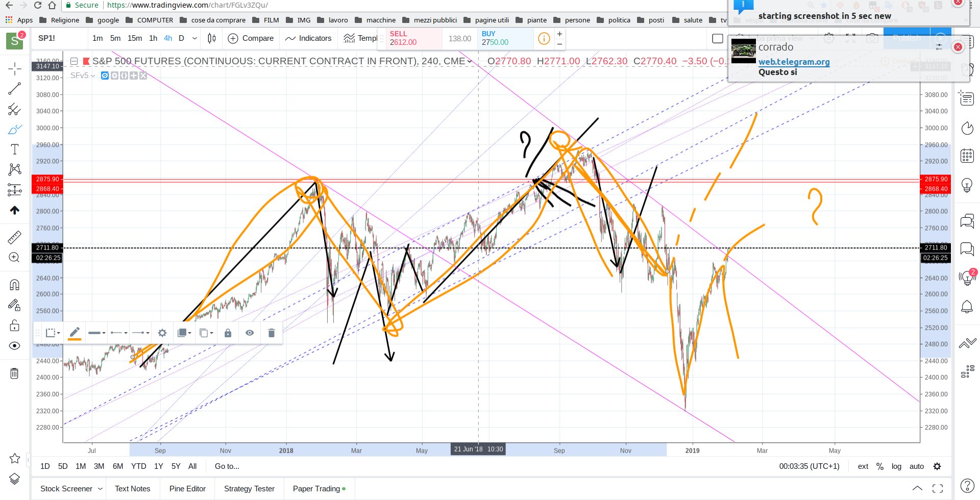Open Stock Screener tab dropdown

(x=100, y=489)
